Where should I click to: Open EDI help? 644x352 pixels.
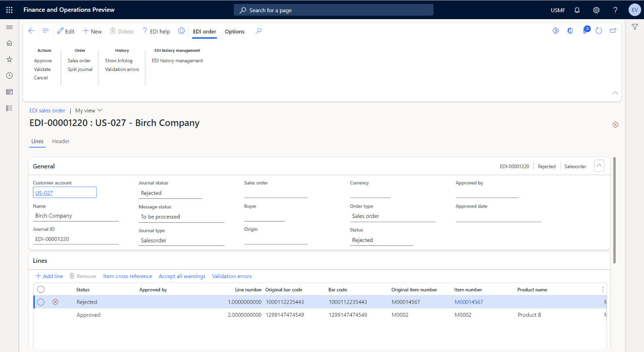tap(156, 31)
